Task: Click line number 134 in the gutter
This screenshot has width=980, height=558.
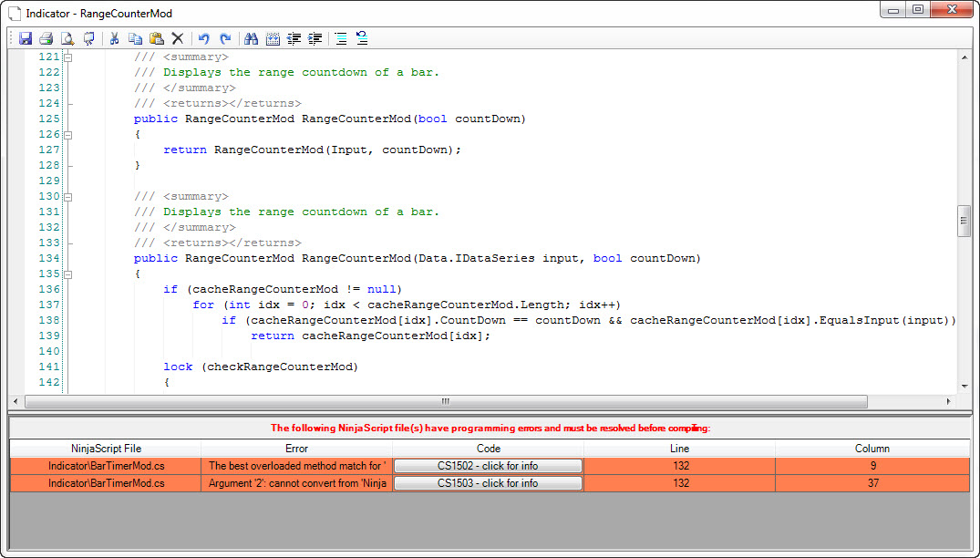Action: [x=48, y=259]
